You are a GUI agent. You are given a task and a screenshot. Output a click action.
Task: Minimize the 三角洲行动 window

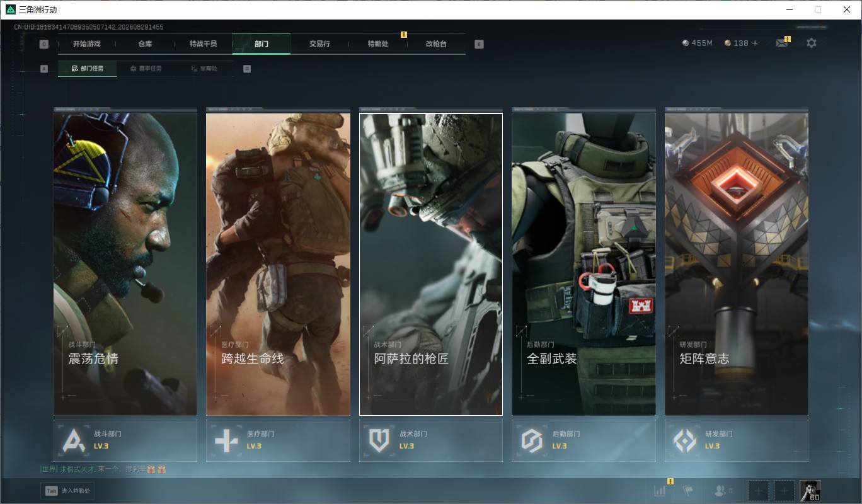pyautogui.click(x=789, y=9)
